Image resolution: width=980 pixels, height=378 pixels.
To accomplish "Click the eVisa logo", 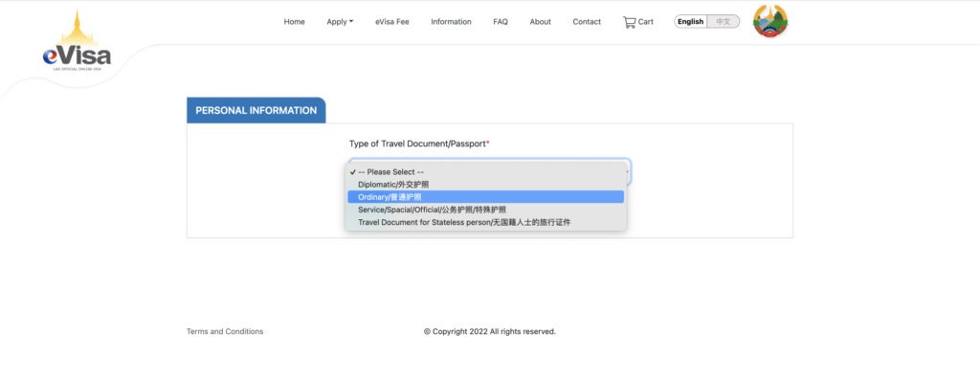I will pyautogui.click(x=77, y=40).
